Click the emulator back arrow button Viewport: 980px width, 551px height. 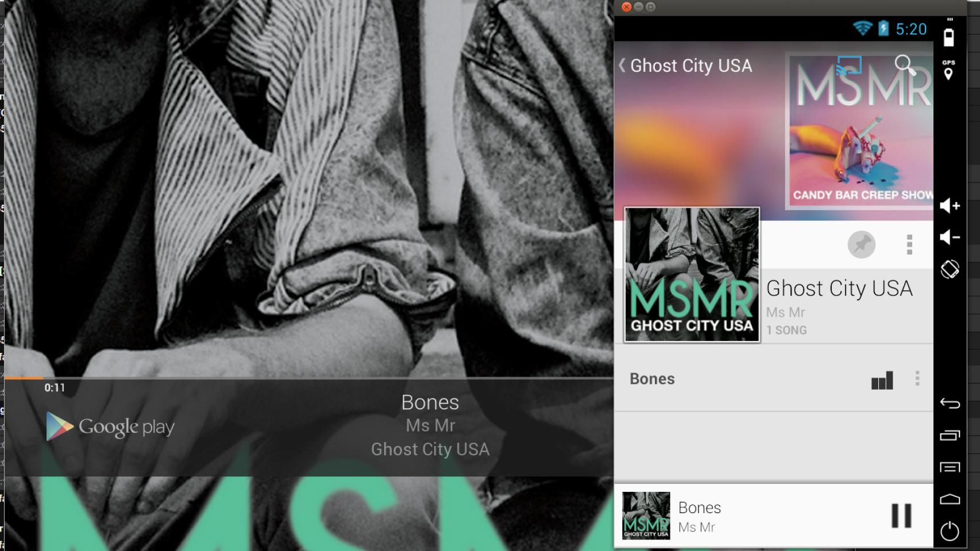pyautogui.click(x=950, y=403)
